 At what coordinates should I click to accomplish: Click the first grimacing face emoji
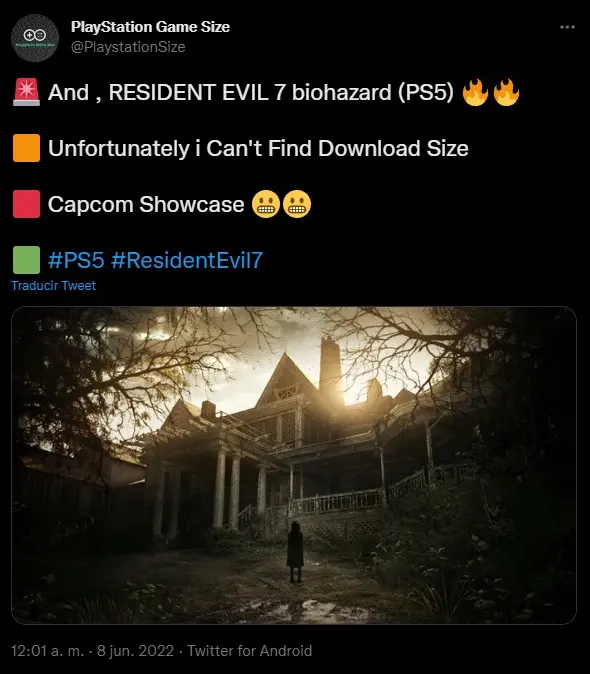[266, 204]
